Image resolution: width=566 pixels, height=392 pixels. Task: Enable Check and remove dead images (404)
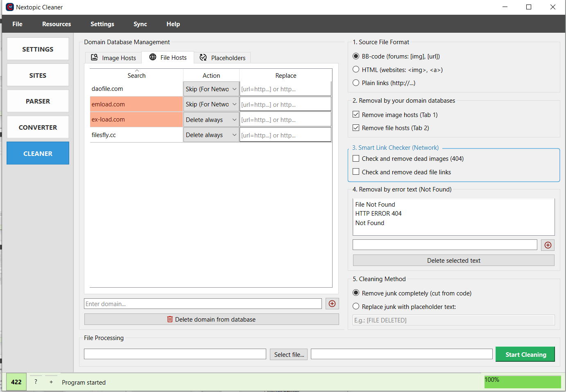[x=356, y=159]
